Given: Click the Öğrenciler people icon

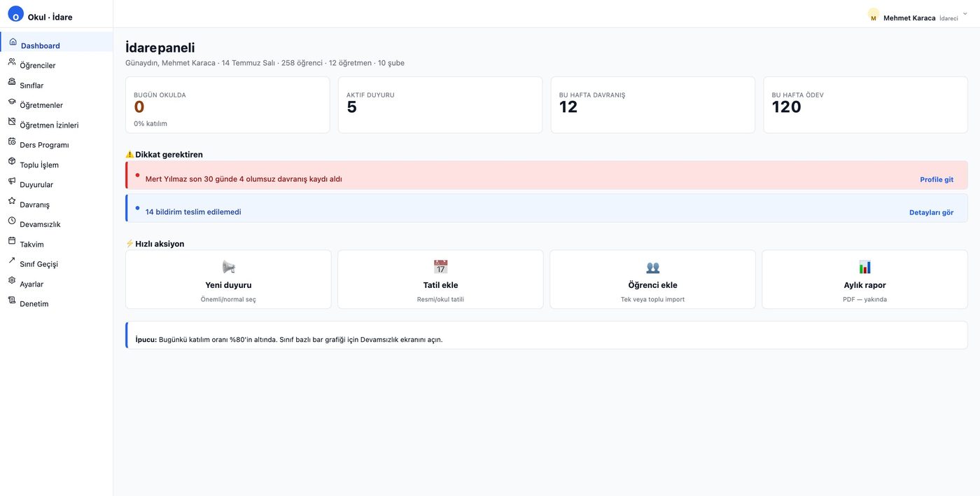Looking at the screenshot, I should (12, 62).
